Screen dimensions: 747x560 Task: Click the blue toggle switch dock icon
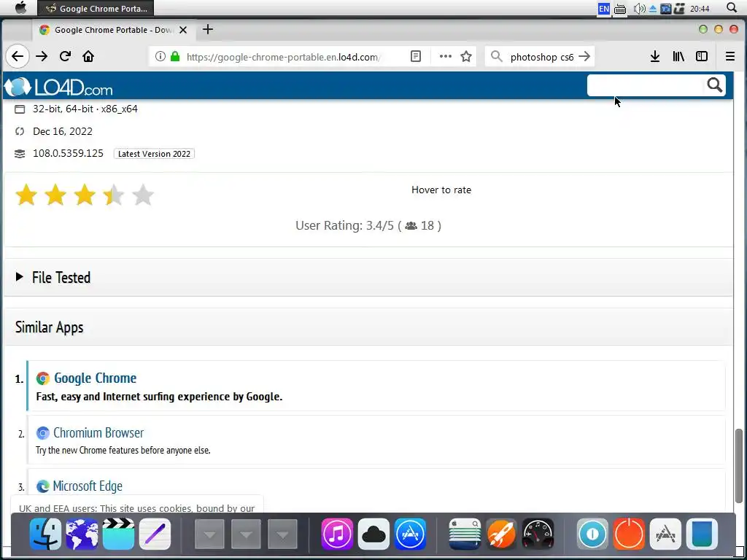[592, 534]
